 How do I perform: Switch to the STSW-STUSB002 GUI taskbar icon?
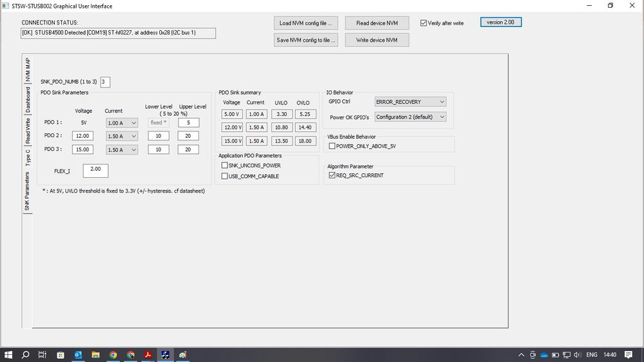pyautogui.click(x=166, y=355)
